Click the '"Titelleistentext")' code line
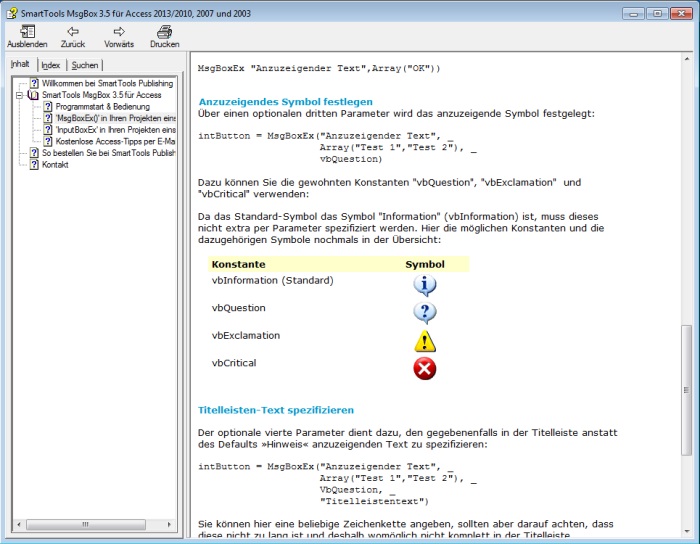 click(x=374, y=501)
